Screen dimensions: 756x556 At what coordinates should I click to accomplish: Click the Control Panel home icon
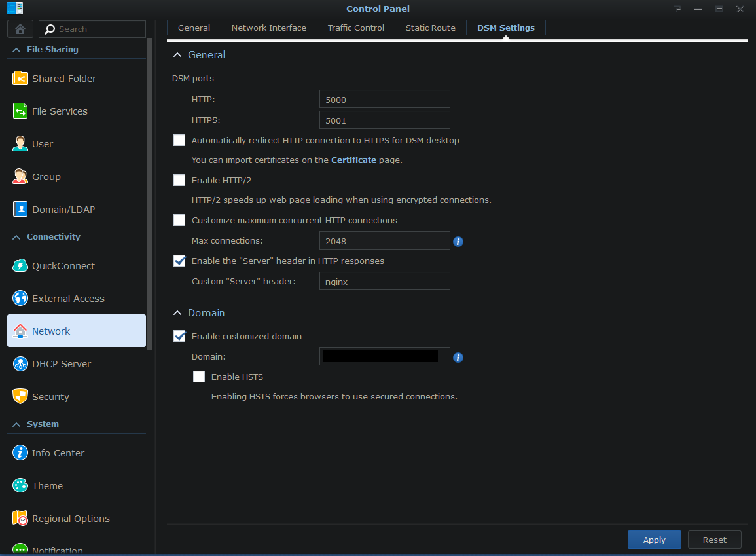pos(20,29)
